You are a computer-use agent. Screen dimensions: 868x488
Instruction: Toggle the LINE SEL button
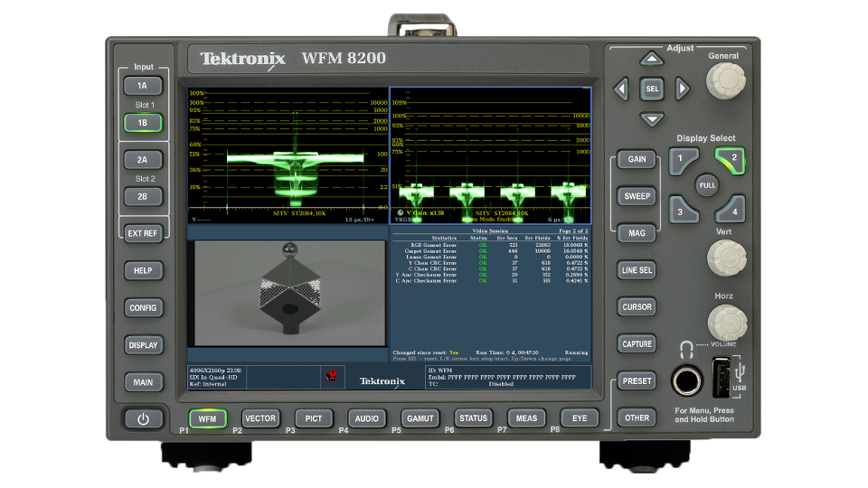pyautogui.click(x=637, y=270)
